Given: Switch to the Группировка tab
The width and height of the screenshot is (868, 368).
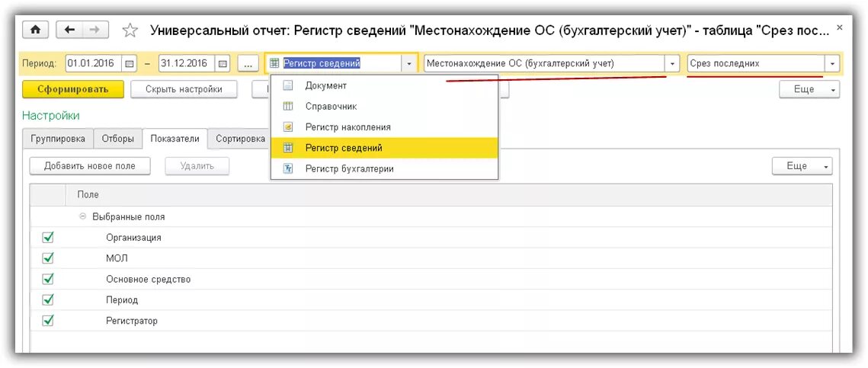Looking at the screenshot, I should click(58, 139).
